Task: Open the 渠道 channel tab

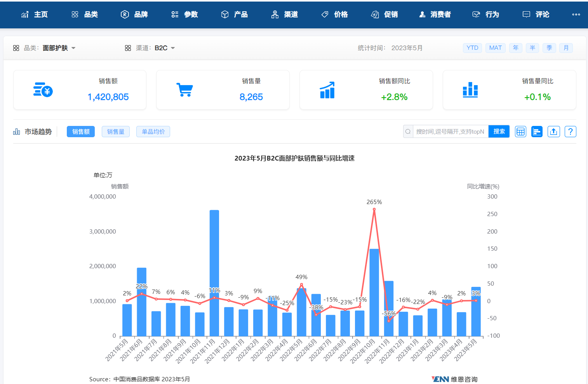Action: [284, 14]
